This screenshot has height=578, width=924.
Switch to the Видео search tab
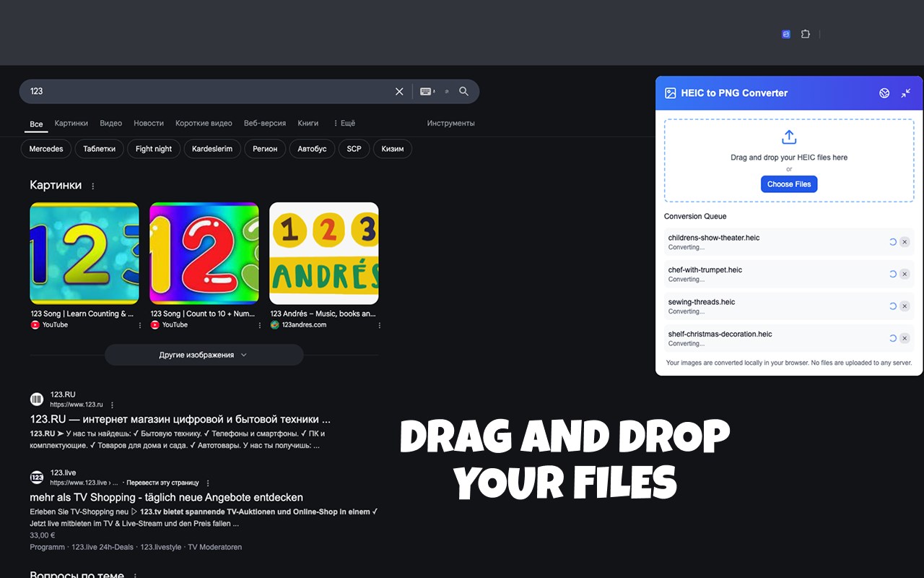[x=111, y=124]
